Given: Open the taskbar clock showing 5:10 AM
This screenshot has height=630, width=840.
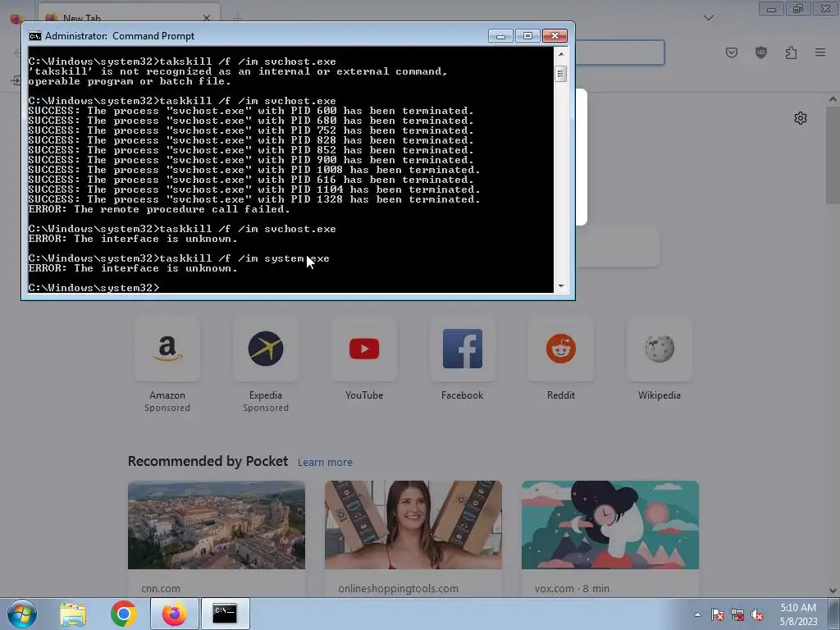Looking at the screenshot, I should pos(798,614).
